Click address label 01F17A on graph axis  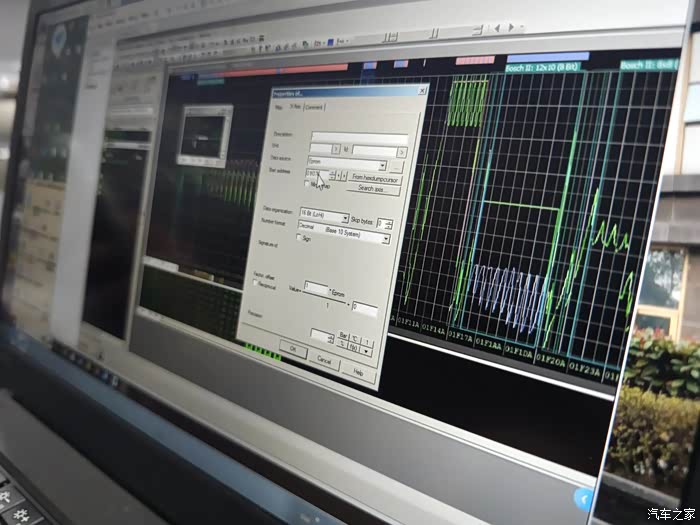tap(460, 336)
